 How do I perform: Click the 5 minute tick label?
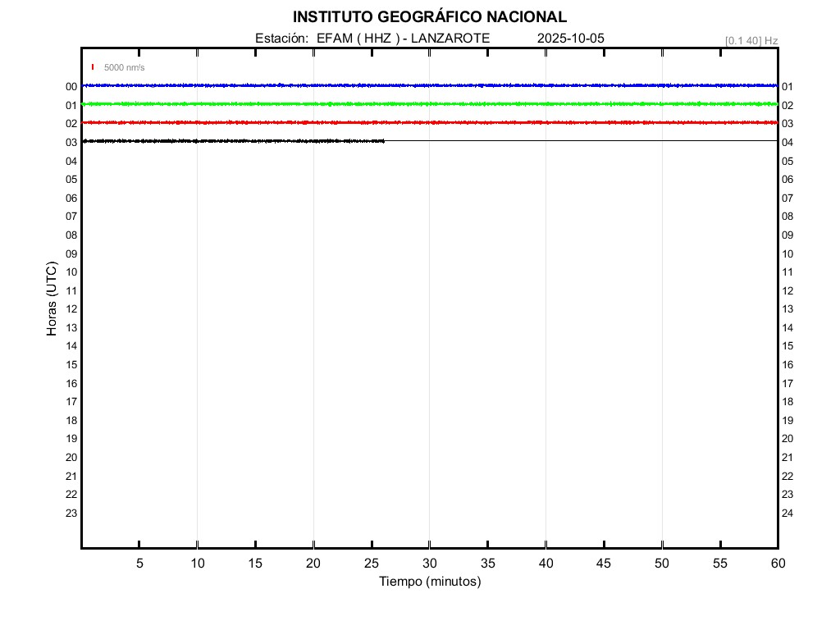(139, 563)
